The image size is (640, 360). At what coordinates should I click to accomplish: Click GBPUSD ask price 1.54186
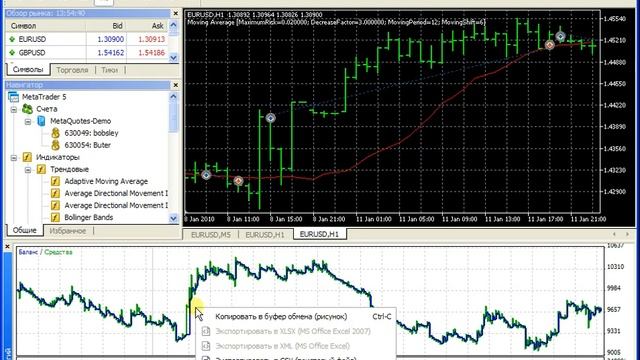151,53
